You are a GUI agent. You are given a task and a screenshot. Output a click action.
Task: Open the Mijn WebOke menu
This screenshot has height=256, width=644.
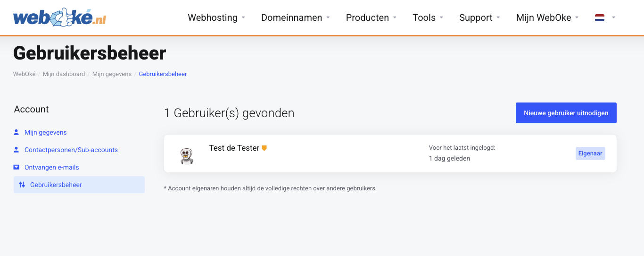(547, 17)
